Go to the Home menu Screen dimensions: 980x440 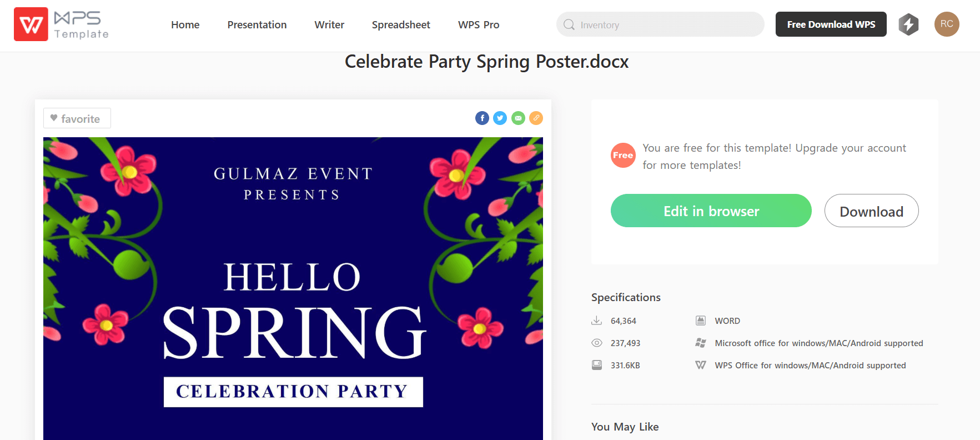[x=185, y=25]
